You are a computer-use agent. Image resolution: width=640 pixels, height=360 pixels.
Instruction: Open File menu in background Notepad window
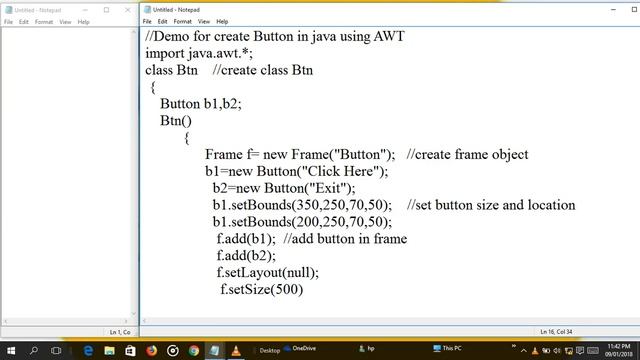pyautogui.click(x=8, y=22)
